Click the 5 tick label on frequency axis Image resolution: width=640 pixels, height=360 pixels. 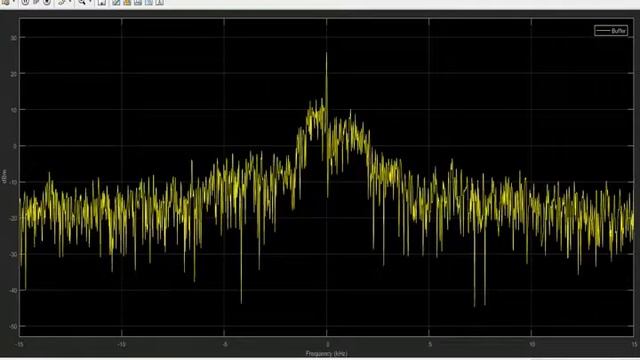pos(429,344)
